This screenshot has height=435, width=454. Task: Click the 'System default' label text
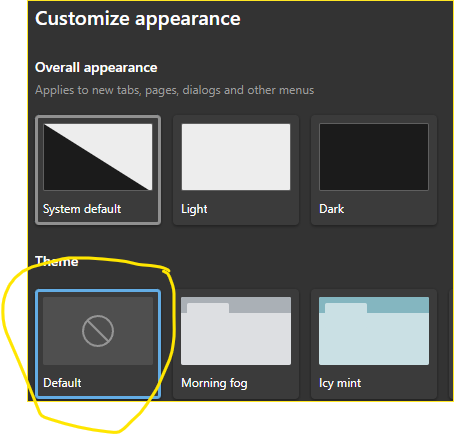(x=82, y=209)
